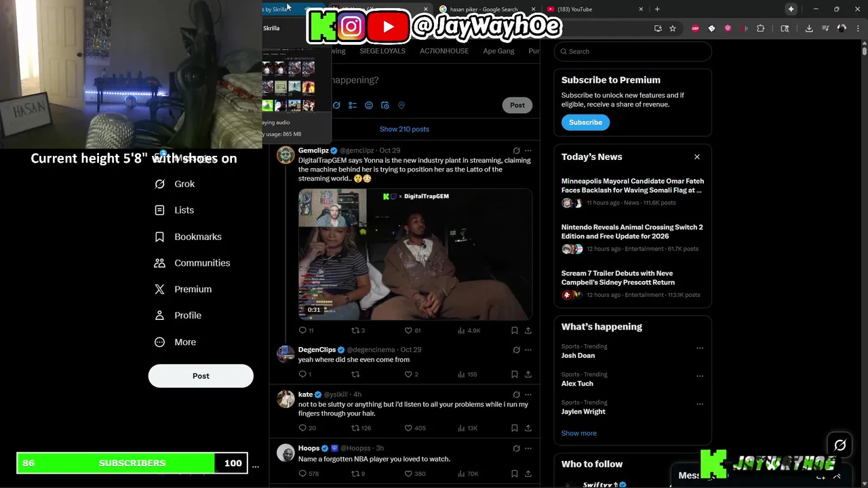Schedule the post using the calendar icon
Image resolution: width=868 pixels, height=488 pixels.
click(385, 105)
